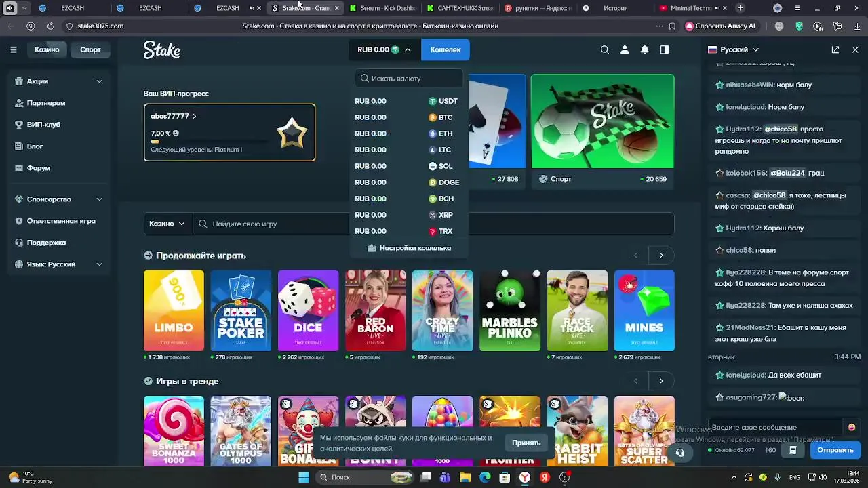Switch to the Казино tab
The height and width of the screenshot is (488, 868).
coord(47,49)
